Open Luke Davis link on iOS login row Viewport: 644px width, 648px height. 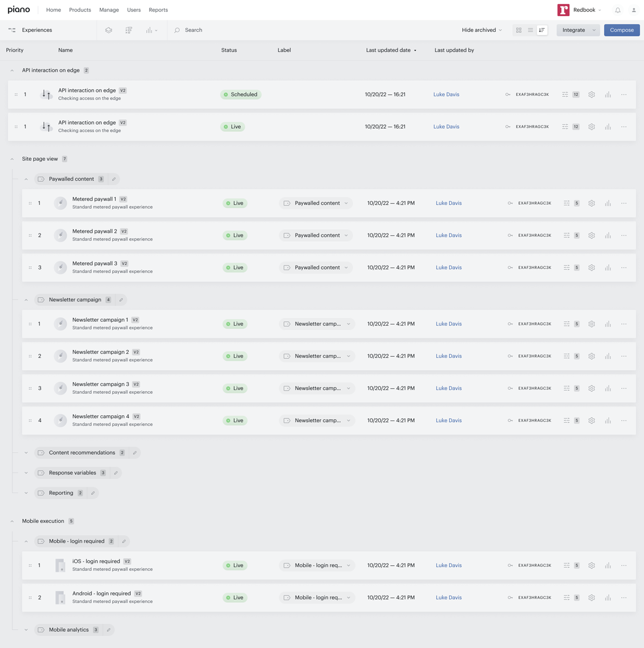click(x=449, y=565)
